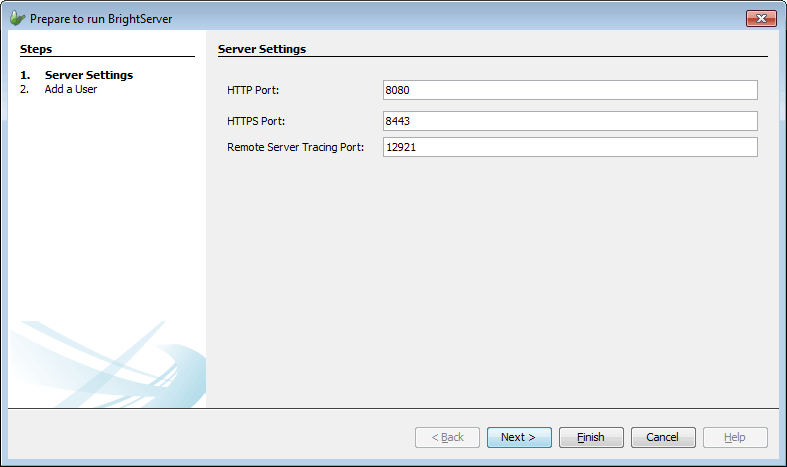The image size is (787, 467).
Task: Click the empty area below the port fields
Action: point(490,280)
